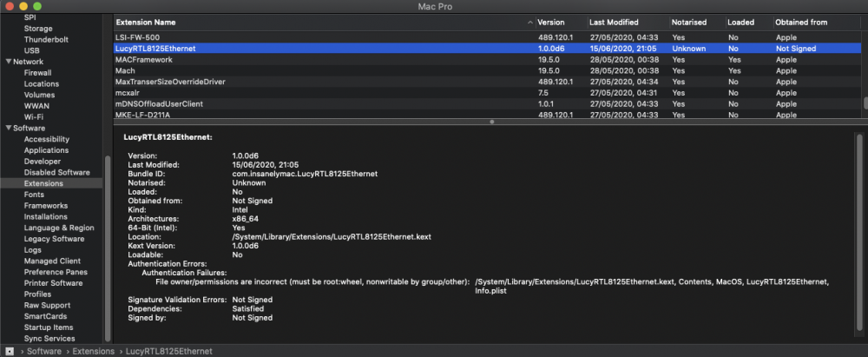This screenshot has width=868, height=357.
Task: Select the MaxTranserSizeOverrideDriver row
Action: tap(487, 82)
